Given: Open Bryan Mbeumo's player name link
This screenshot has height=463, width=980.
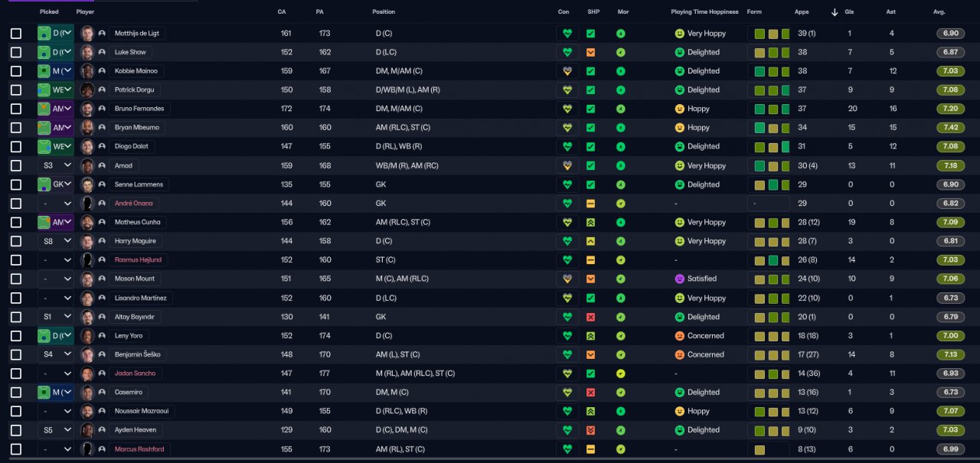Looking at the screenshot, I should (x=136, y=128).
